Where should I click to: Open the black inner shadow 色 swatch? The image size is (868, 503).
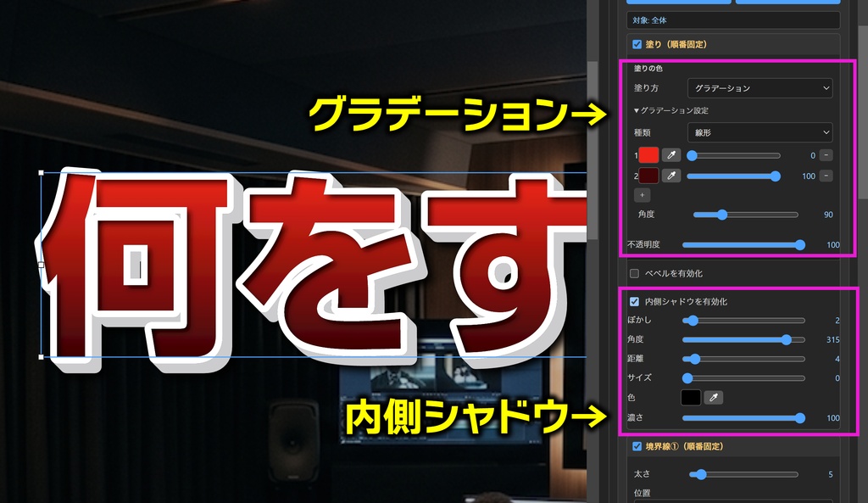coord(691,397)
